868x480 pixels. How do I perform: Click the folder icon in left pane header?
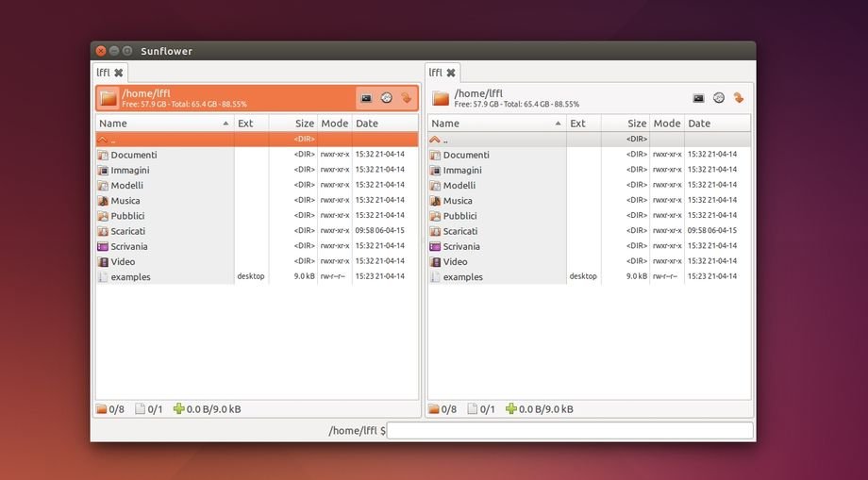(108, 98)
